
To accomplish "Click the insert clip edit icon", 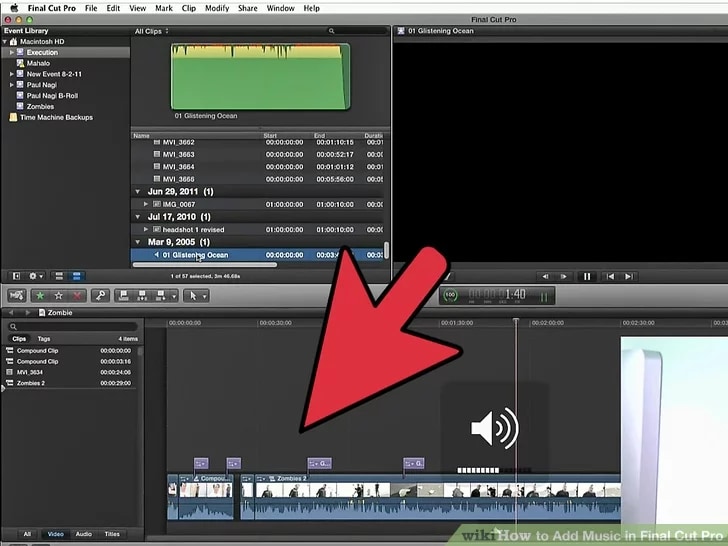I will pos(142,295).
